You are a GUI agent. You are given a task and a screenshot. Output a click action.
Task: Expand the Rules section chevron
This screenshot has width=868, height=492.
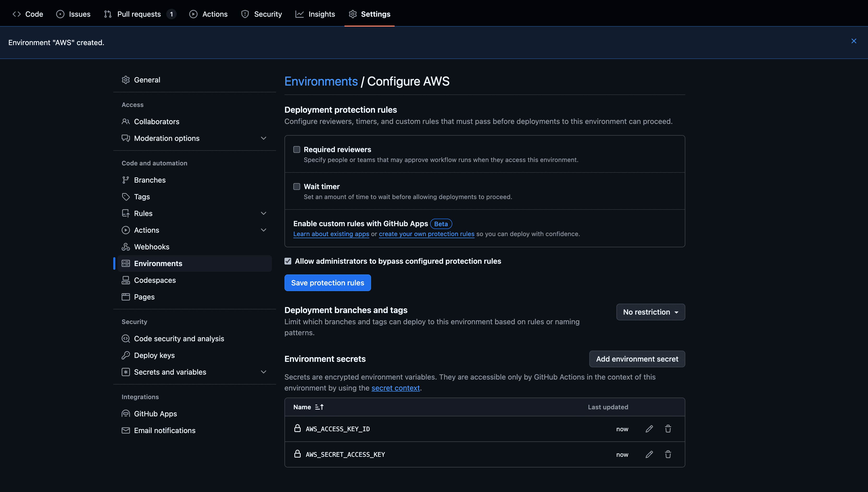point(264,213)
